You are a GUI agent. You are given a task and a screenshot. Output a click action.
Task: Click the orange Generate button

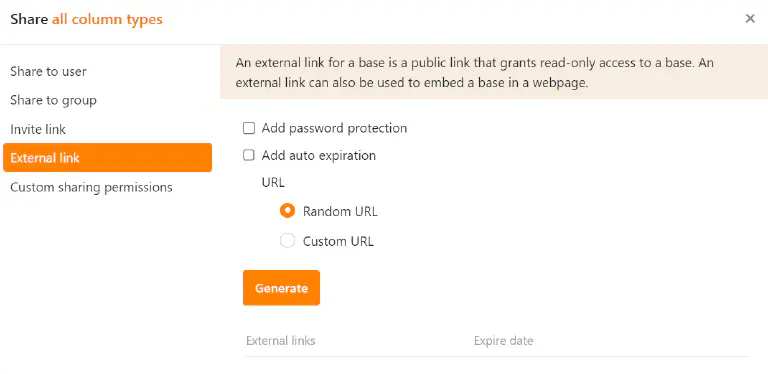281,288
